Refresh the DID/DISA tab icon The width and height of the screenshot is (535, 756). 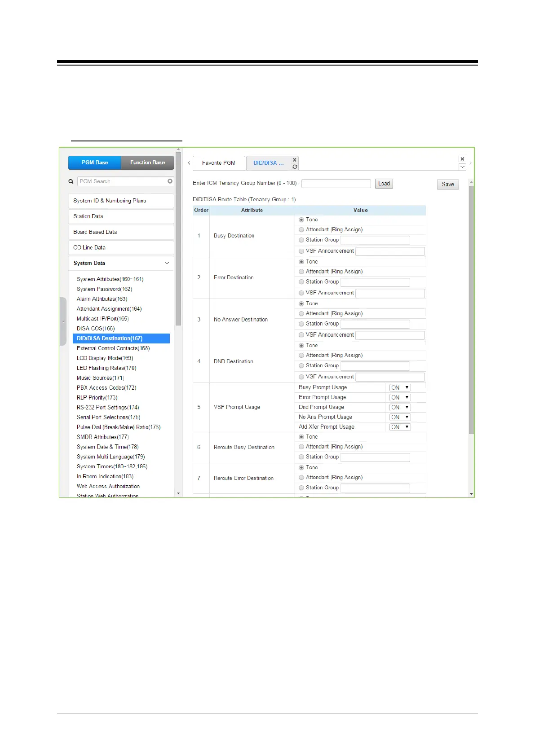pyautogui.click(x=295, y=167)
